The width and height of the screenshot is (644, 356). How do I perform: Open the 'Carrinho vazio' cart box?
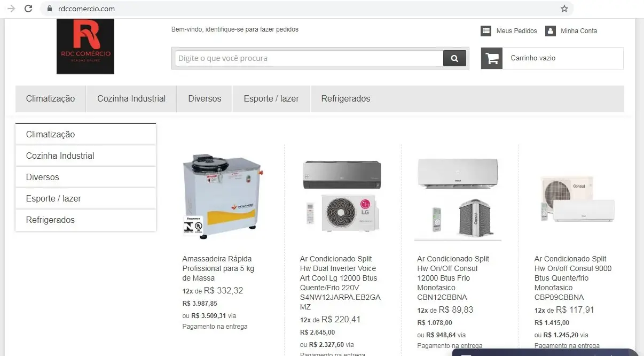click(552, 58)
